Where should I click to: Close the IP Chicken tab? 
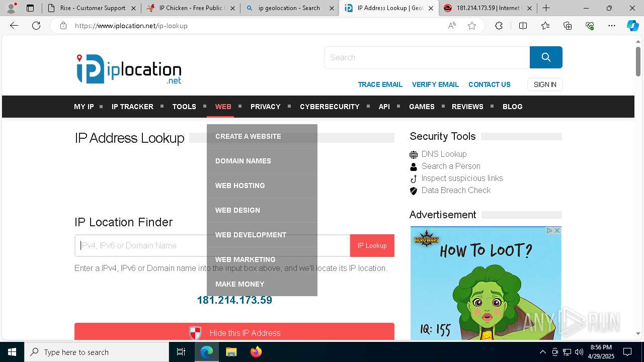point(232,8)
